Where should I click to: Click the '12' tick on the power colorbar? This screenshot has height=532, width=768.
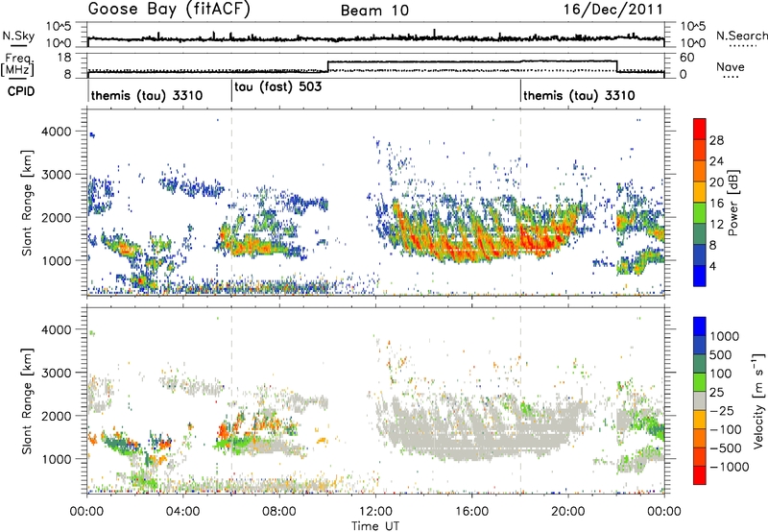(716, 225)
